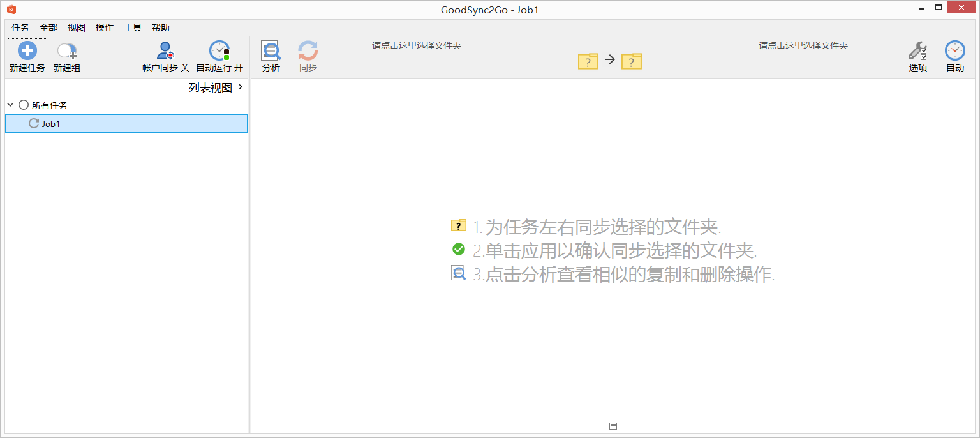Click the New Group (新建组) icon
980x438 pixels.
(x=67, y=51)
